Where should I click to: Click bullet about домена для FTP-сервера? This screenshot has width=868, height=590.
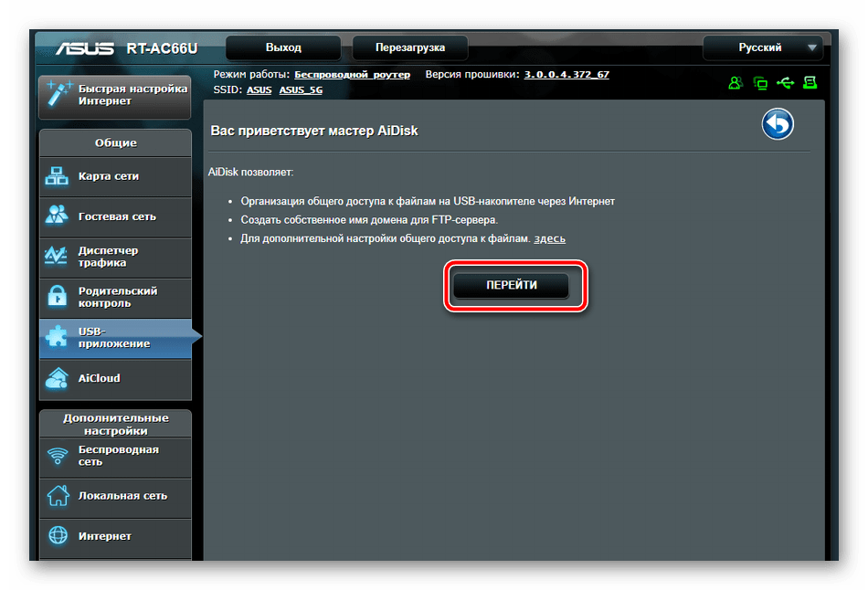369,220
